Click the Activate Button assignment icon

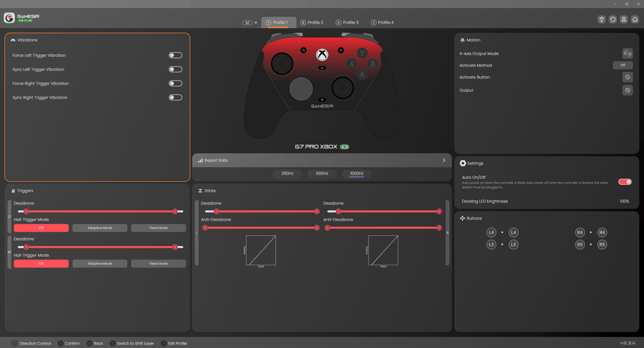[627, 77]
